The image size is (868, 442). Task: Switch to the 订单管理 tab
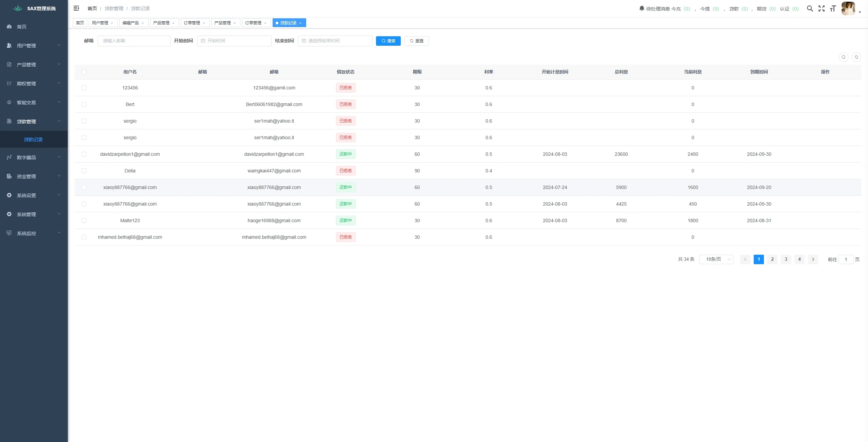click(x=193, y=23)
